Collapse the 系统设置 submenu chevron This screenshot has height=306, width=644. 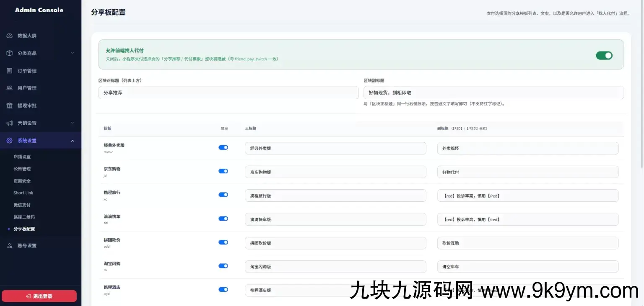pyautogui.click(x=73, y=141)
